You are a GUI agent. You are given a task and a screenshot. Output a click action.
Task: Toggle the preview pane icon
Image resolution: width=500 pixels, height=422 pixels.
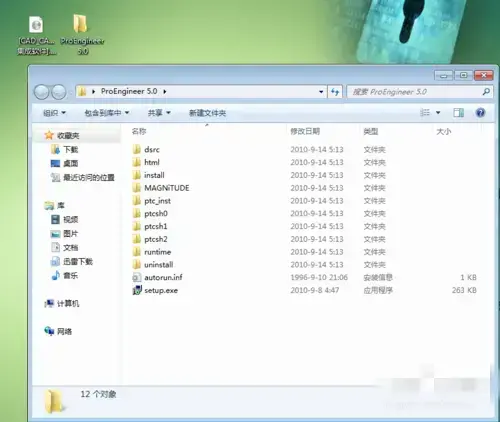[x=459, y=113]
